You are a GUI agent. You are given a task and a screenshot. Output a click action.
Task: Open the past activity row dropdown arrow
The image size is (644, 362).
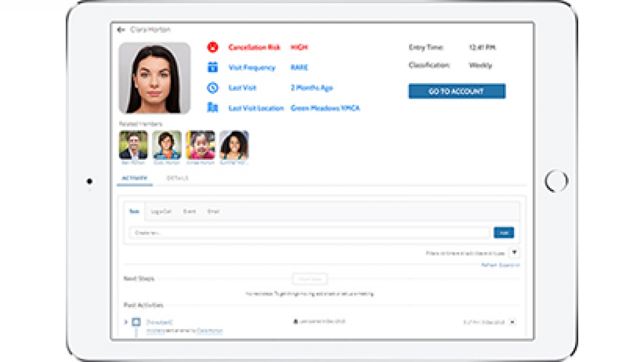[512, 322]
